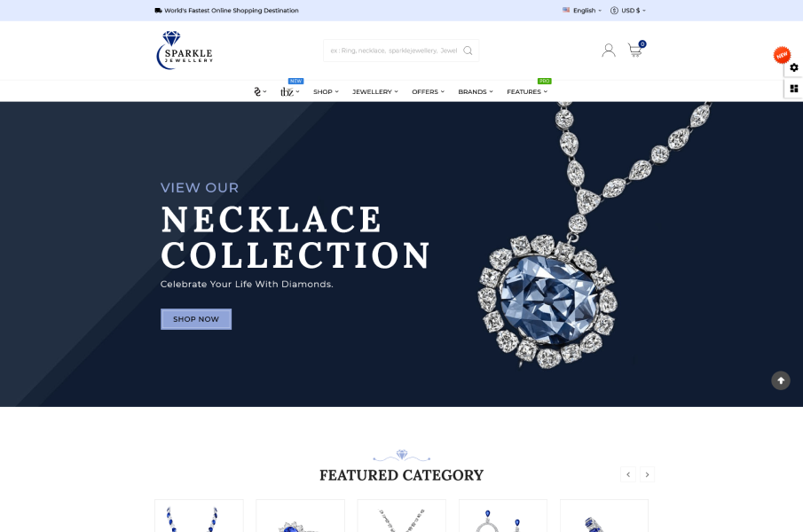Expand the USD $ currency dropdown

click(x=628, y=11)
